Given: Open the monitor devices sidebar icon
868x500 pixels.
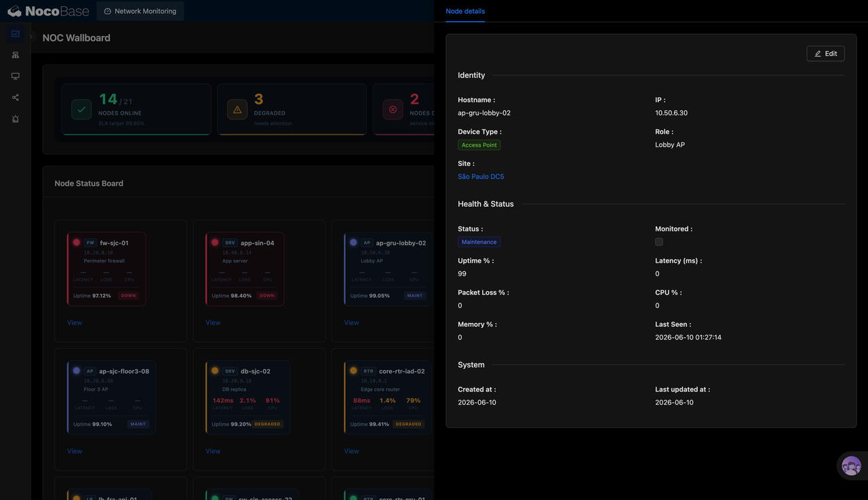Looking at the screenshot, I should pos(15,76).
